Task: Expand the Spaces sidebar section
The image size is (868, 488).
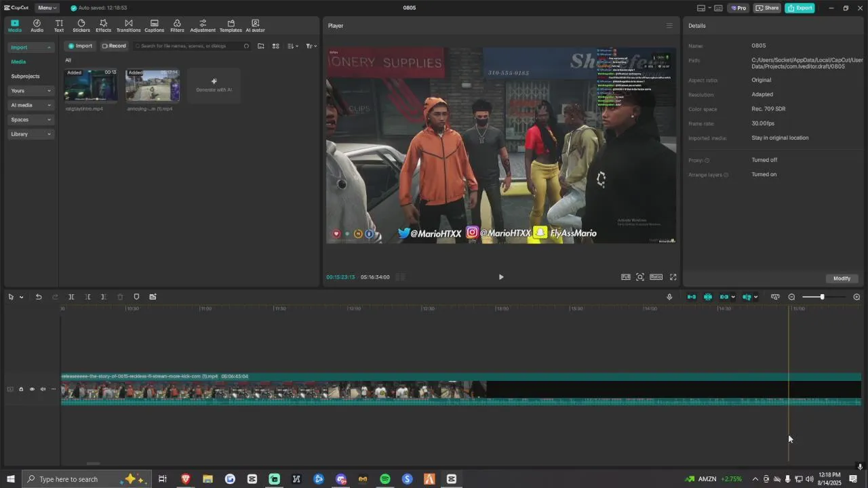Action: point(31,120)
